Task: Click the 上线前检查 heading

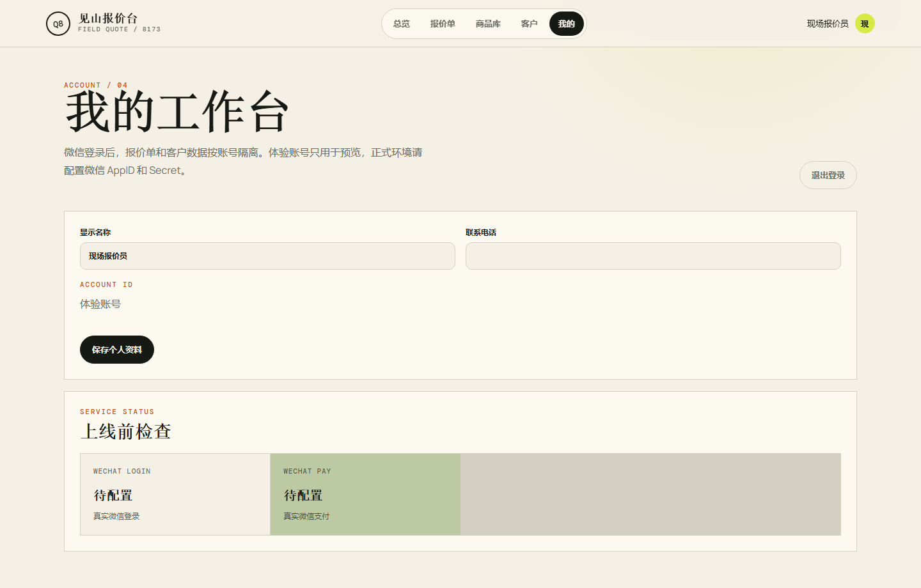Action: click(x=126, y=431)
